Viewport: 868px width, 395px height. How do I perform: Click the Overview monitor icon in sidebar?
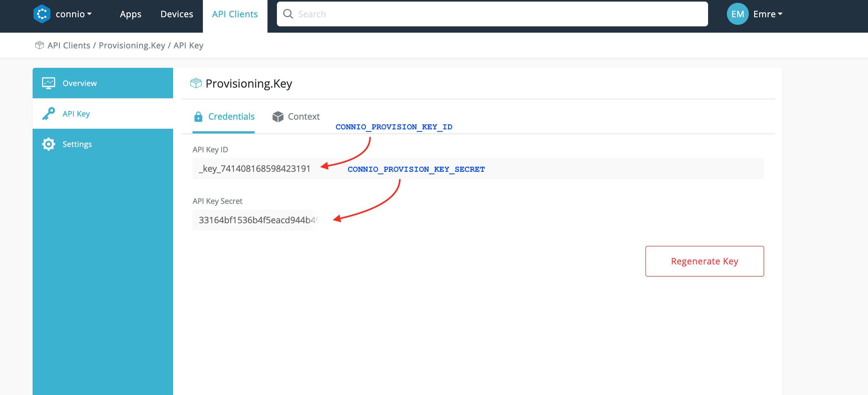click(x=49, y=83)
